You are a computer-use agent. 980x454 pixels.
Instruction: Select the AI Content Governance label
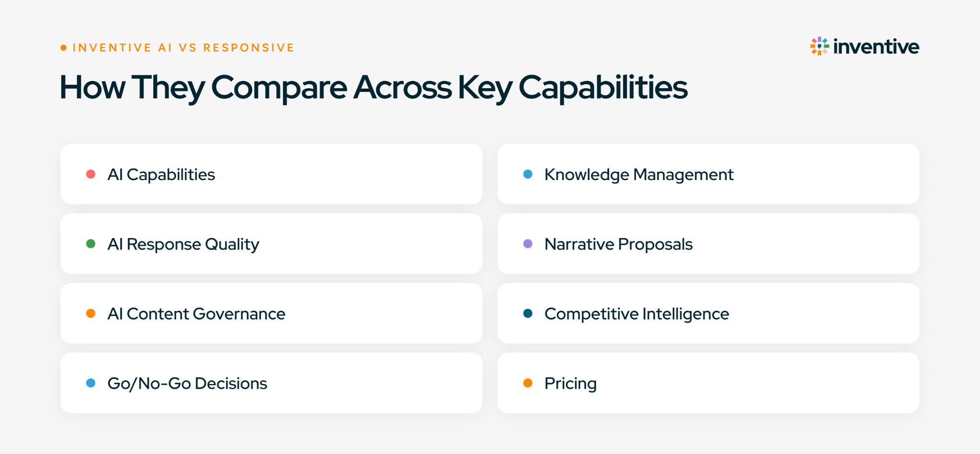point(196,314)
